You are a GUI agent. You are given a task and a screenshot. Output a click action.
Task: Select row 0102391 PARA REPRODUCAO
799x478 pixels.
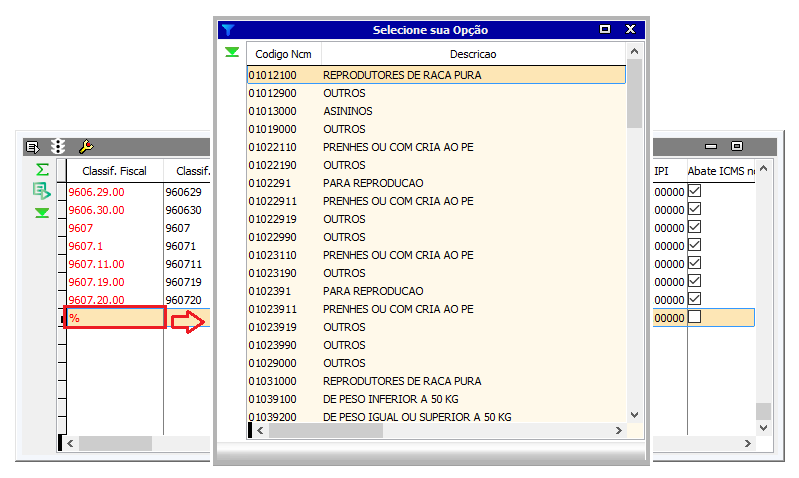pos(436,291)
